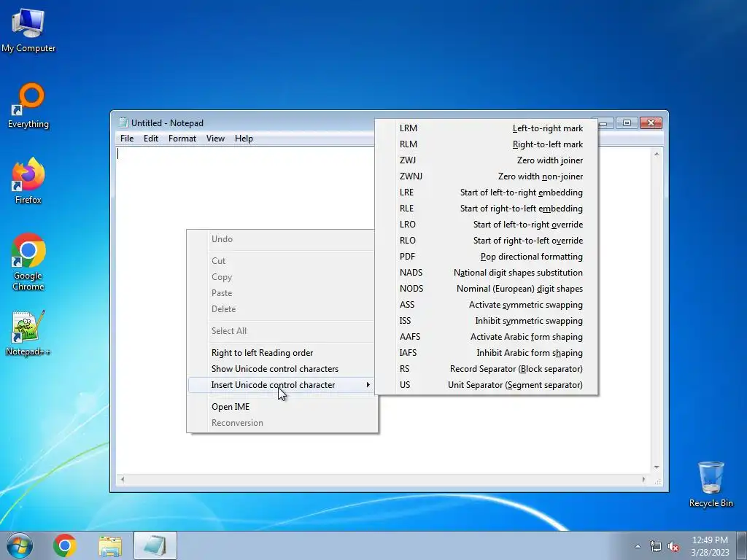747x560 pixels.
Task: Choose Open IME in context menu
Action: coord(282,407)
